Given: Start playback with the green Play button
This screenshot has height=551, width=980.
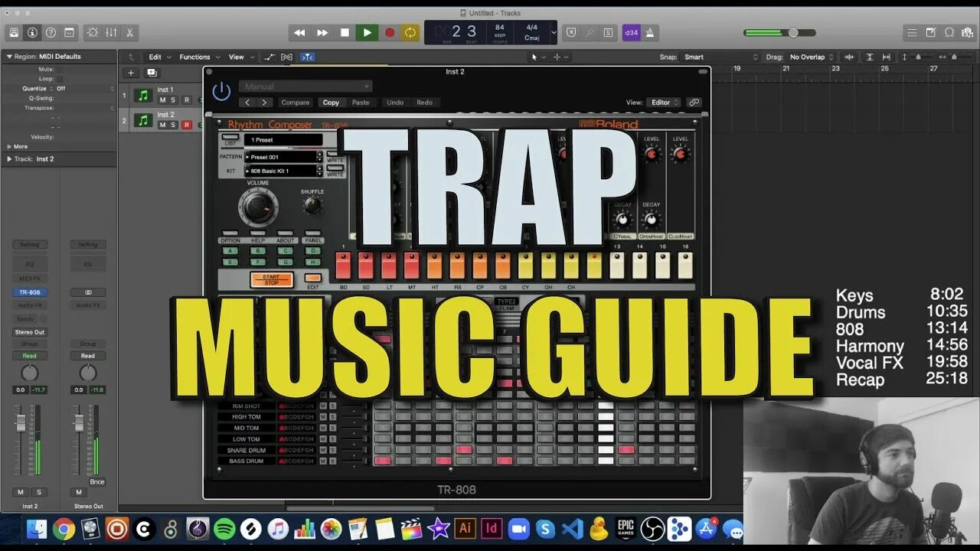Looking at the screenshot, I should [367, 32].
